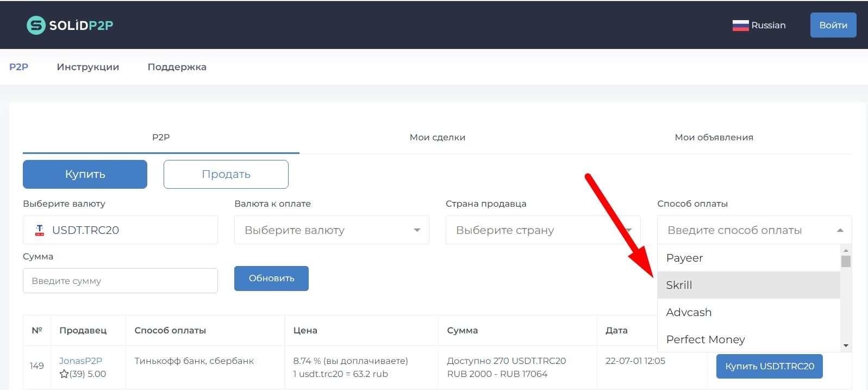Open JonasP2P seller profile link

[80, 361]
